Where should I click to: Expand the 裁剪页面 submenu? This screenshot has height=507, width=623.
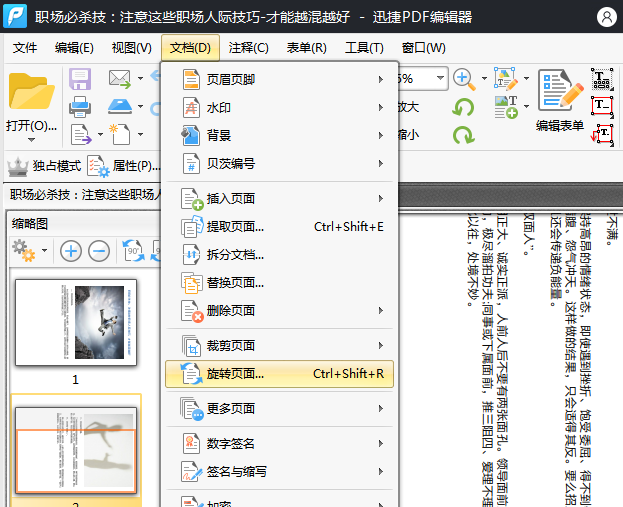tap(279, 346)
